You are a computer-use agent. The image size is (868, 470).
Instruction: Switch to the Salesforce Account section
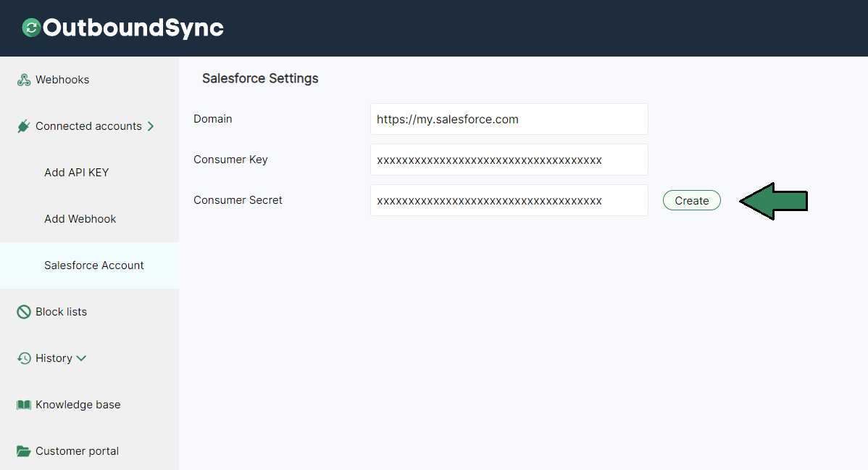coord(93,265)
